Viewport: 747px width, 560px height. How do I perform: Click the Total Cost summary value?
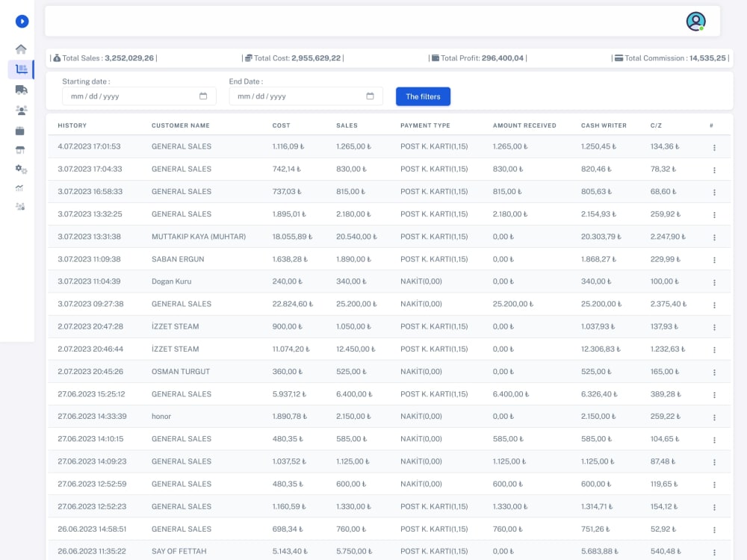point(316,58)
